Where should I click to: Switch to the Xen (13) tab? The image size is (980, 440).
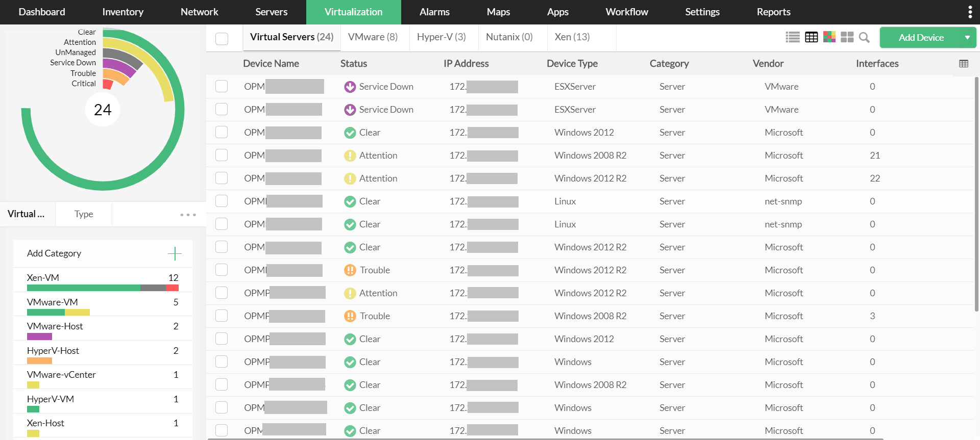(572, 37)
